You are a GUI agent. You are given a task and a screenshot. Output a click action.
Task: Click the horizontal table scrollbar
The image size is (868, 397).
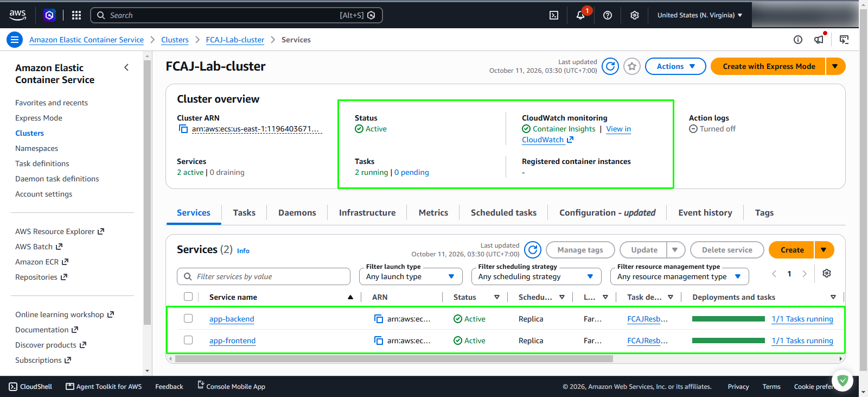pos(394,358)
